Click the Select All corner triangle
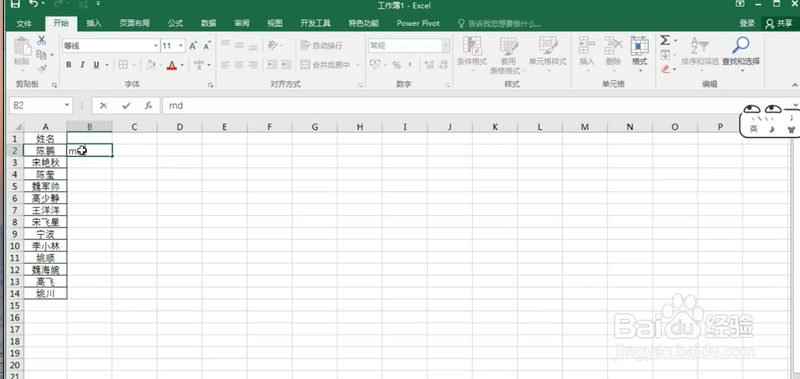This screenshot has width=800, height=379. (x=17, y=127)
